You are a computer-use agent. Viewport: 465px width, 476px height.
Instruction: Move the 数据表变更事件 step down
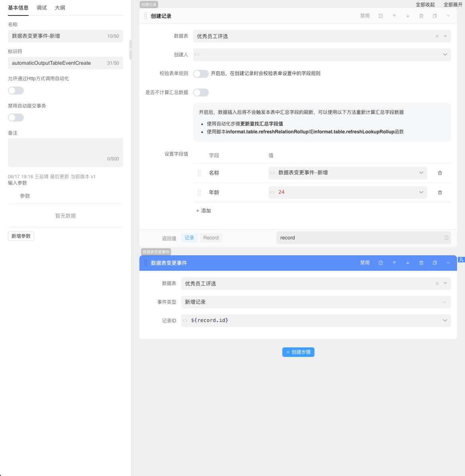coord(408,262)
